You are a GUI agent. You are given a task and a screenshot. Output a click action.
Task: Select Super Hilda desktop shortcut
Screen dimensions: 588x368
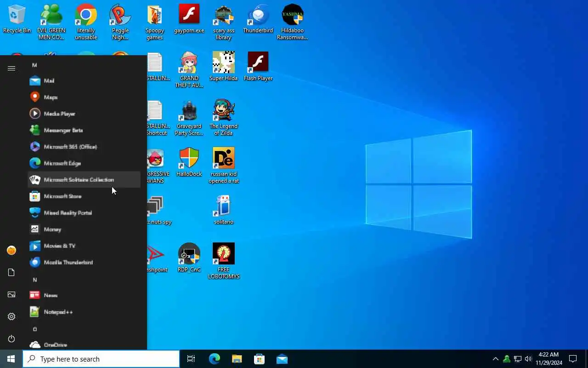click(224, 67)
